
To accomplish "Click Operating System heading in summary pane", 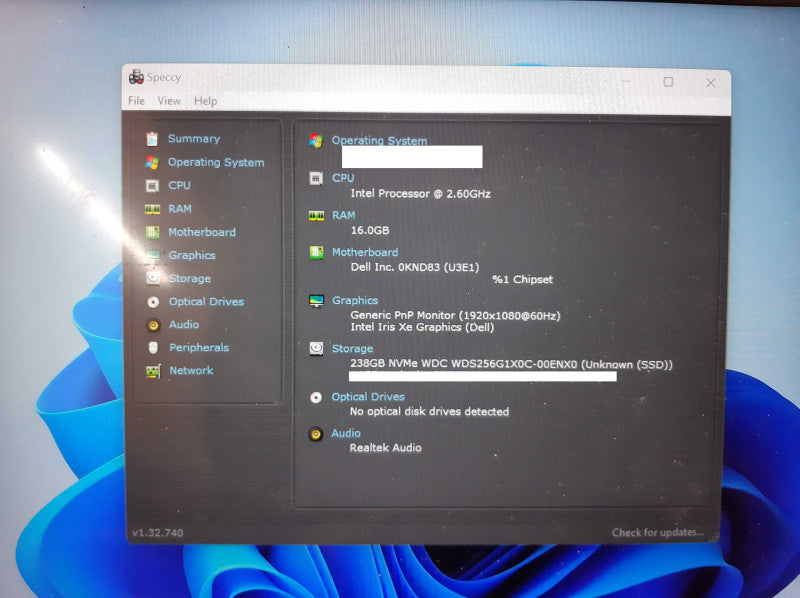I will click(380, 140).
